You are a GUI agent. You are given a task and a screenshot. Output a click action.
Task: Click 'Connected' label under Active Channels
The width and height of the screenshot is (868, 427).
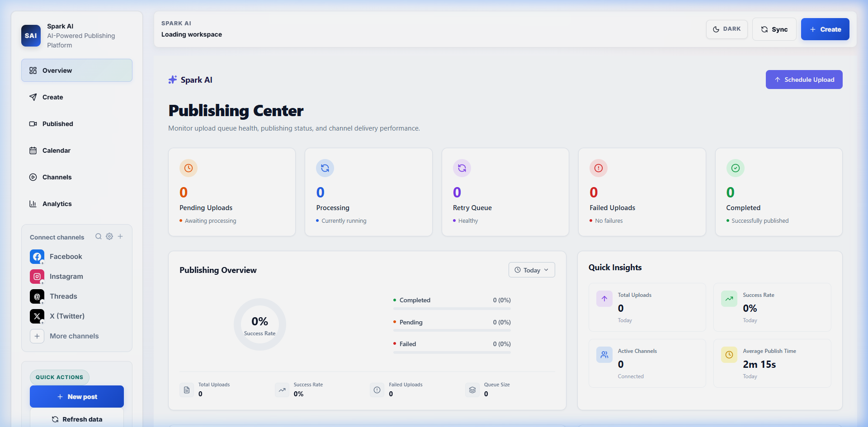[631, 376]
